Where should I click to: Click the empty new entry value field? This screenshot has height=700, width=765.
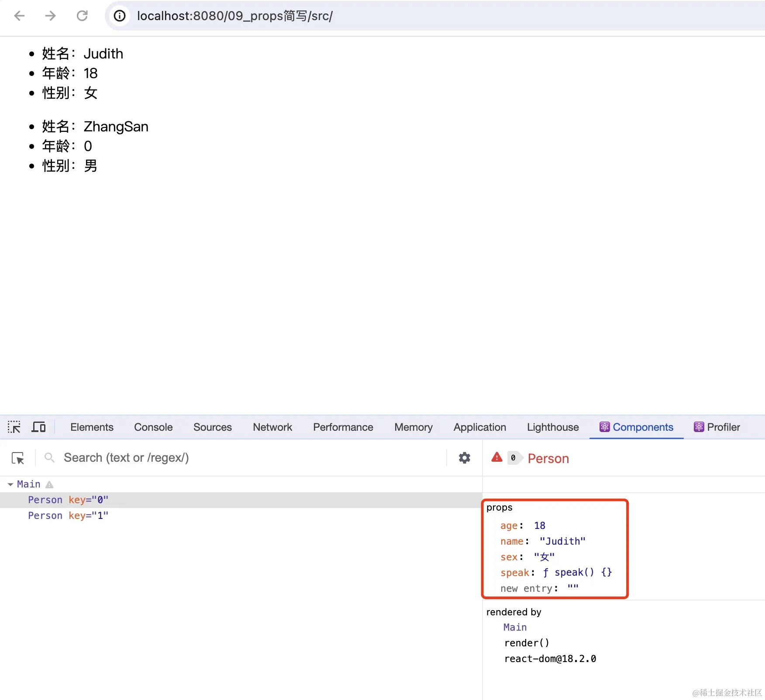[573, 588]
